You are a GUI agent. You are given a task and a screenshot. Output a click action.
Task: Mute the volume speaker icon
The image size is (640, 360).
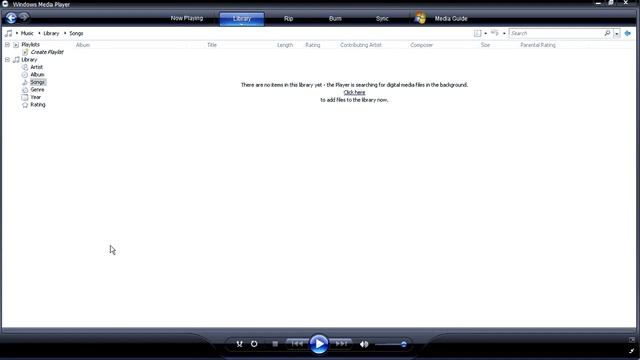tap(364, 344)
